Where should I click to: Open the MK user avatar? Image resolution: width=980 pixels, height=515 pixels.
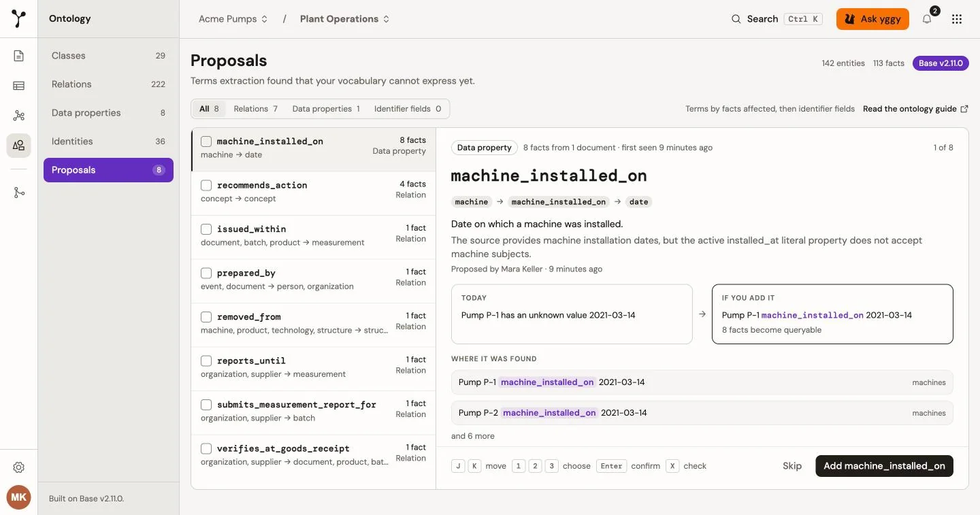pyautogui.click(x=19, y=497)
